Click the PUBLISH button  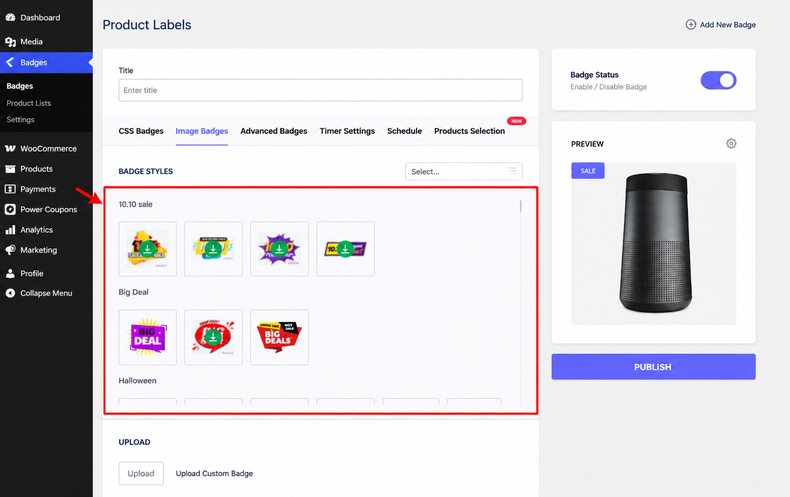653,367
